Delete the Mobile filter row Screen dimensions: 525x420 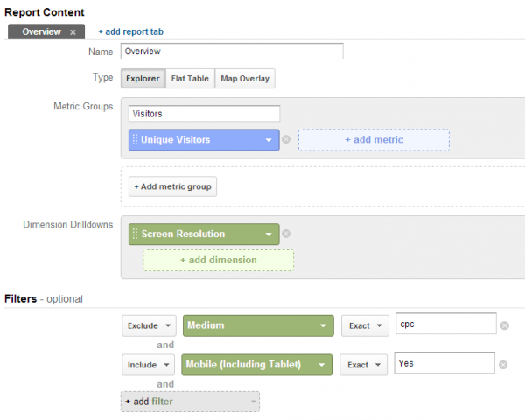point(504,364)
